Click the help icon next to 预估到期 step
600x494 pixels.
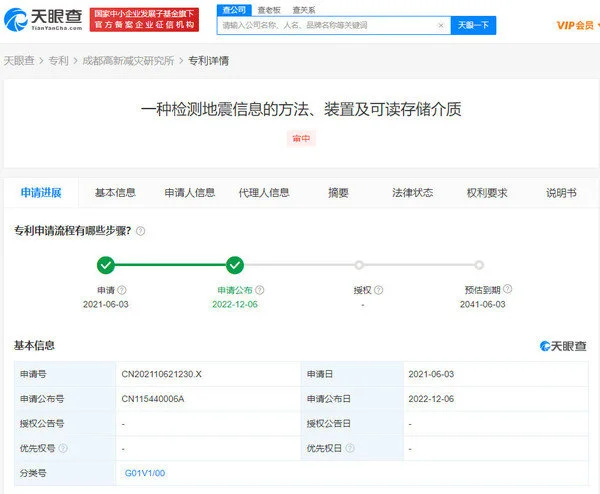click(507, 289)
